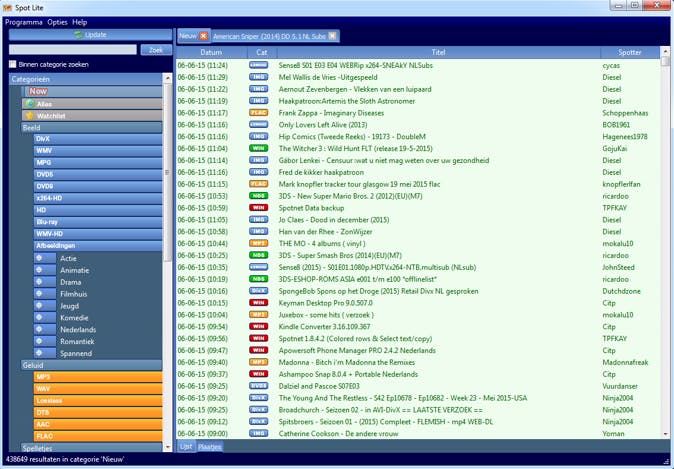The height and width of the screenshot is (469, 674).
Task: Collapse the Beeld category group
Action: [92, 128]
